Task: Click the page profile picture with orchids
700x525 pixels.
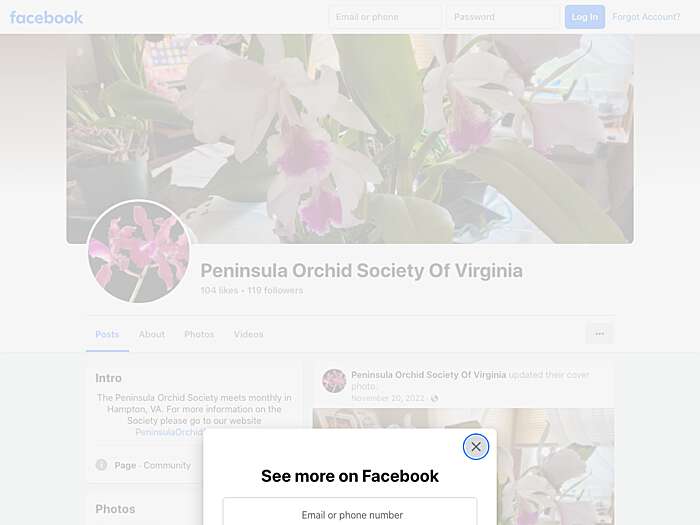Action: (x=139, y=252)
